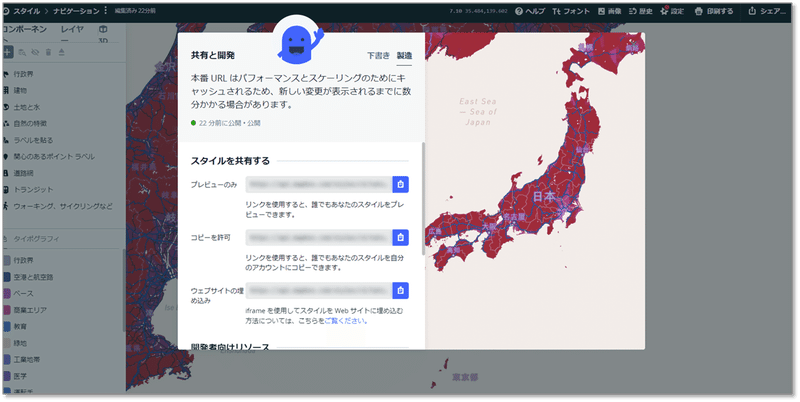Viewport: 800px width, 402px height.
Task: Click the 工業地帯 color swatch
Action: tap(7, 360)
